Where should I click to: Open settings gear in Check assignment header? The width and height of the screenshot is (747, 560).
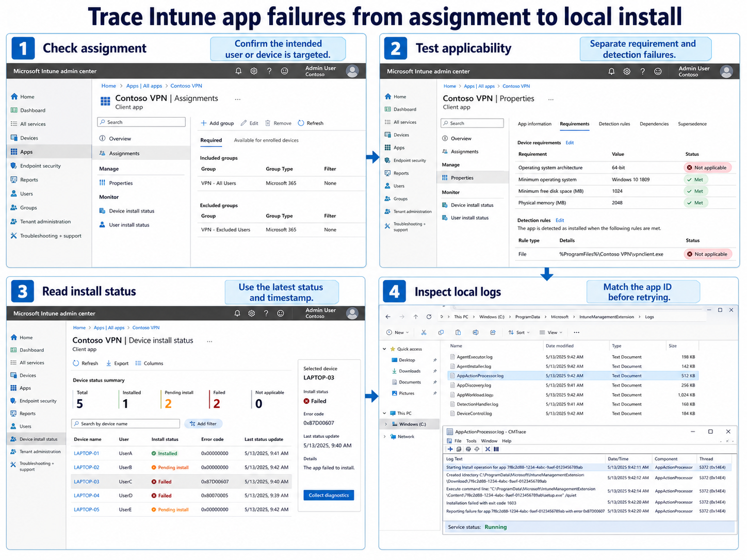point(254,71)
